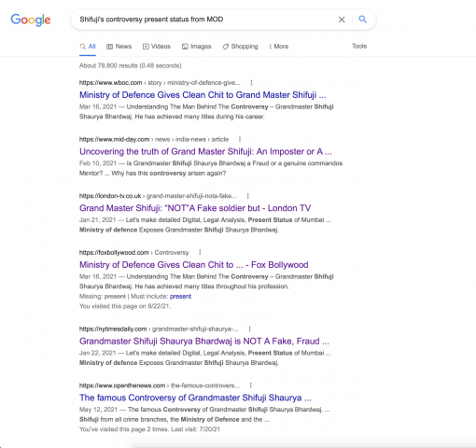Open 'The famous Controversy of Grandmaster Shifuji' link
This screenshot has height=448, width=476.
point(195,398)
